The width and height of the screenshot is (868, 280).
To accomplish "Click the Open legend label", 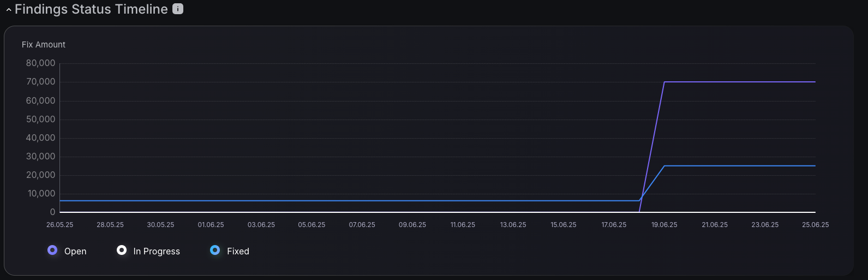I will coord(75,251).
